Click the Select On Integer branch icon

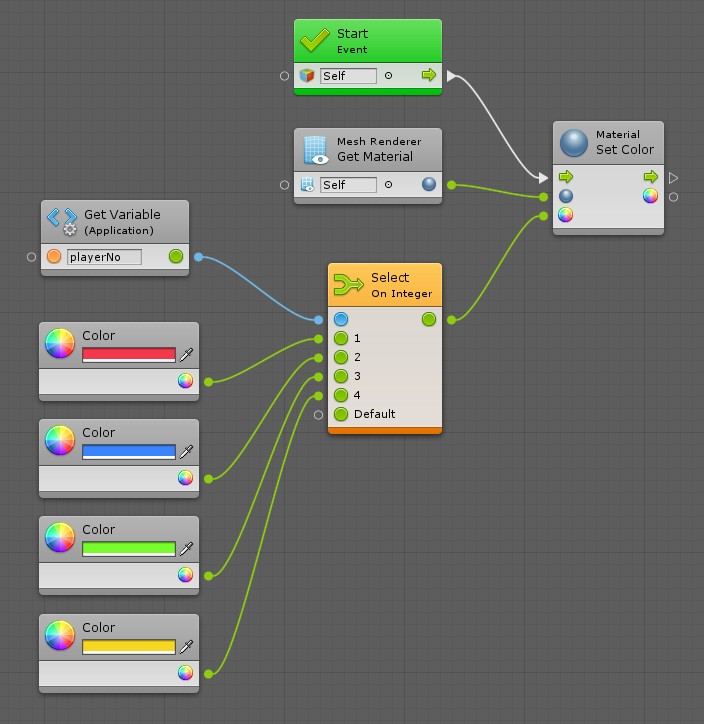(x=349, y=285)
